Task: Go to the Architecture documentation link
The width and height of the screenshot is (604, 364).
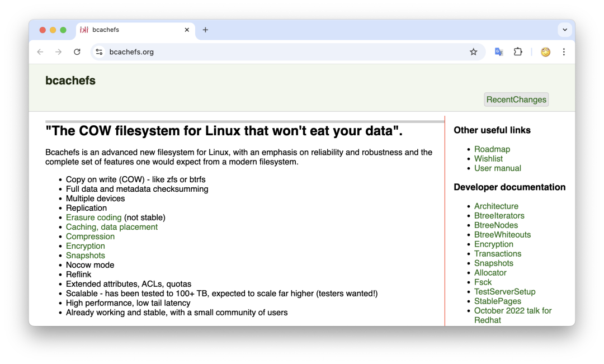Action: 496,206
